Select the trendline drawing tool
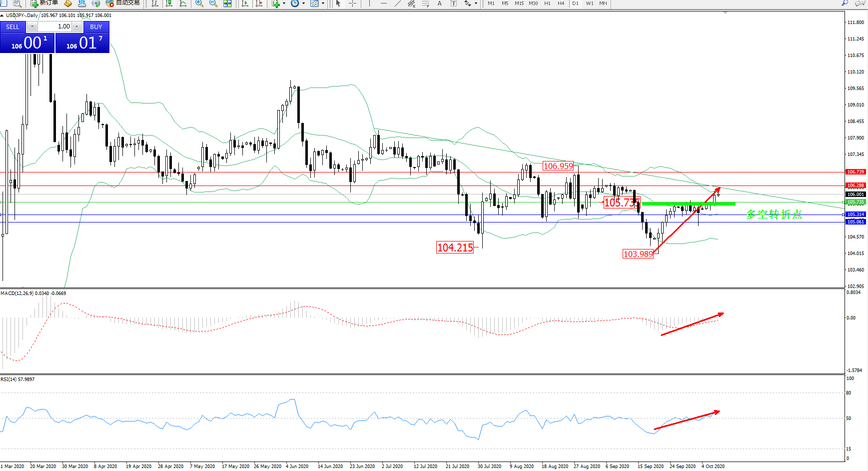Screen dimensions: 868x471 (x=398, y=3)
